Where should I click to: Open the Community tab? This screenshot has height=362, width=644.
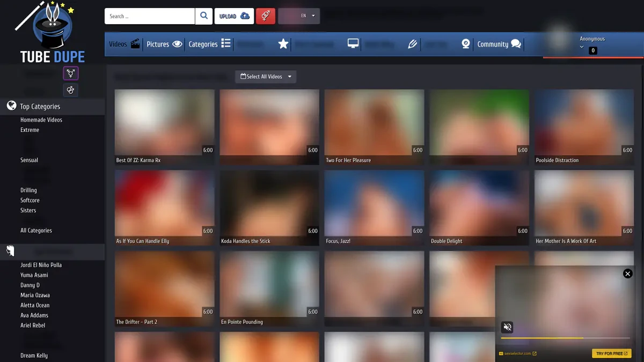pyautogui.click(x=499, y=44)
